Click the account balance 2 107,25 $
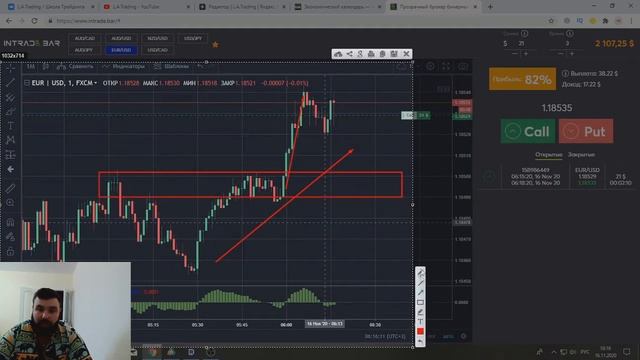 pyautogui.click(x=614, y=43)
